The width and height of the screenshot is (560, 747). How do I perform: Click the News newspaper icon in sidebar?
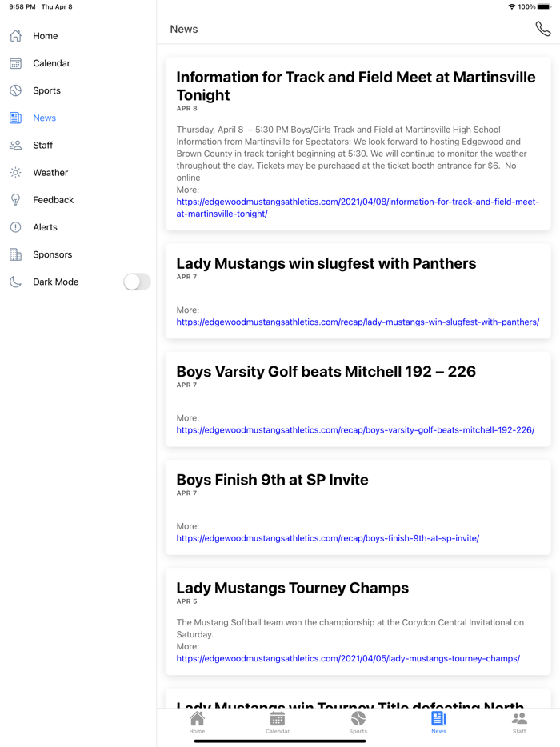pyautogui.click(x=16, y=118)
